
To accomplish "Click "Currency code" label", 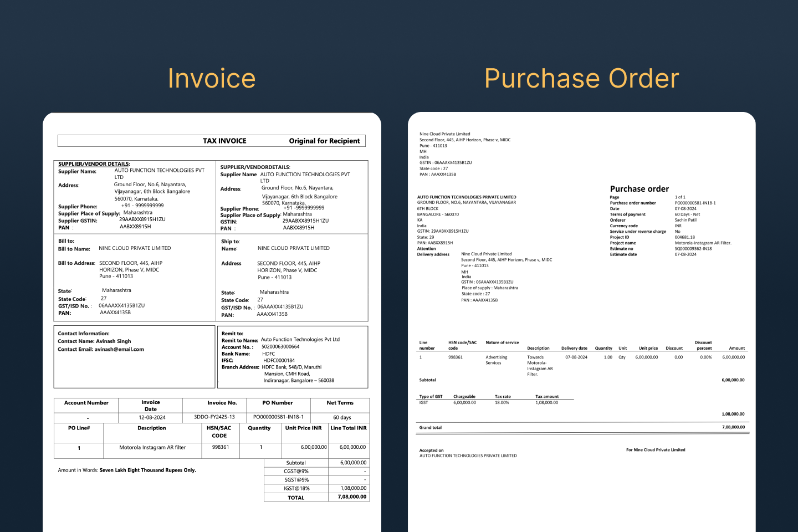I will (x=624, y=226).
